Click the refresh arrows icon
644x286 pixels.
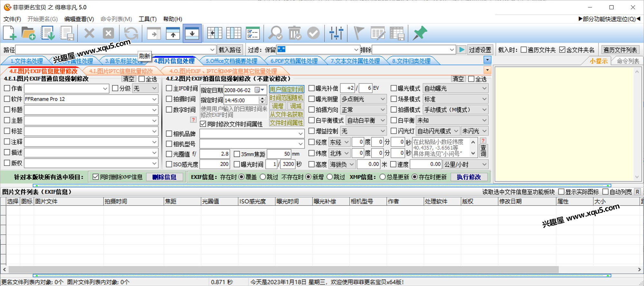click(131, 33)
